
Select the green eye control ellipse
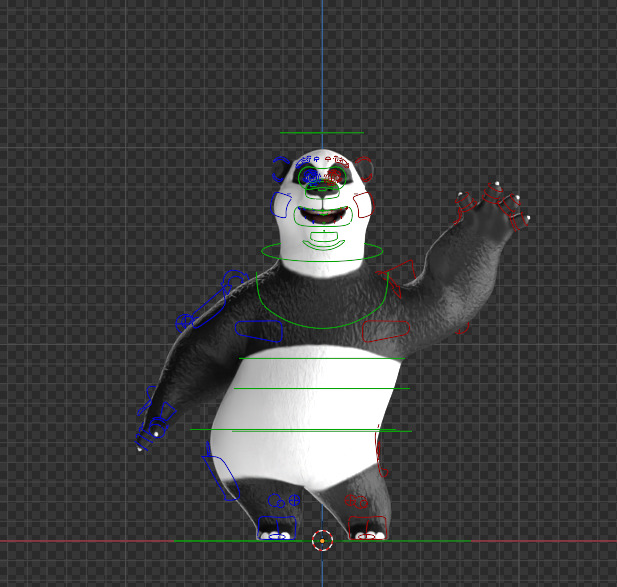point(322,178)
